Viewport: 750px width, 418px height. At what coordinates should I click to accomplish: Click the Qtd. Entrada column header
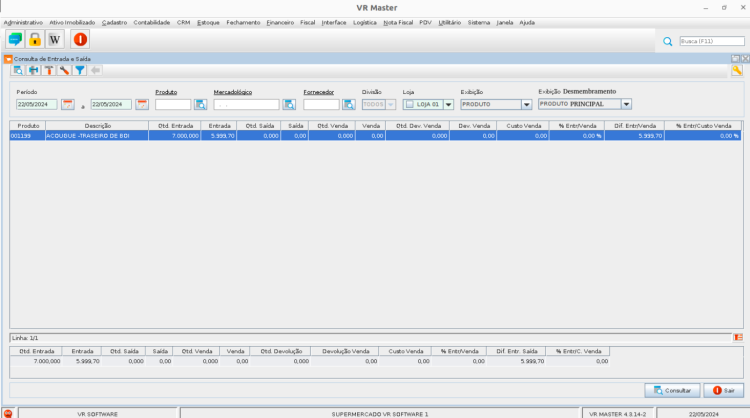(x=175, y=126)
